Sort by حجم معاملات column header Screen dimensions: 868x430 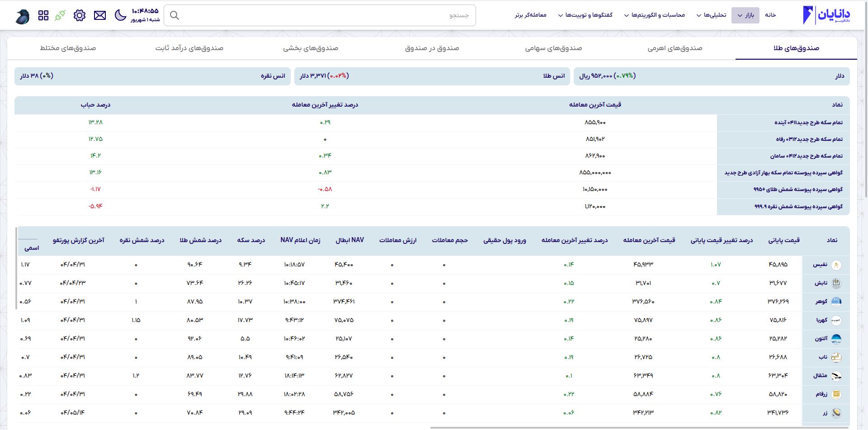click(x=450, y=240)
